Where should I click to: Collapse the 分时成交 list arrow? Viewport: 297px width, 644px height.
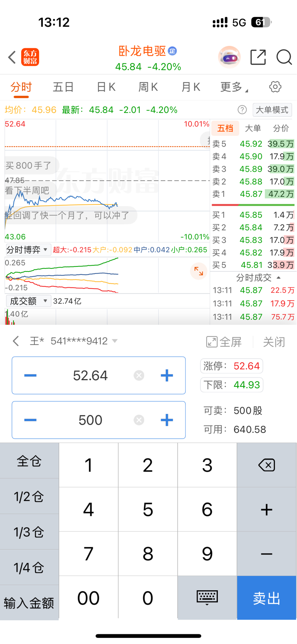click(x=278, y=278)
